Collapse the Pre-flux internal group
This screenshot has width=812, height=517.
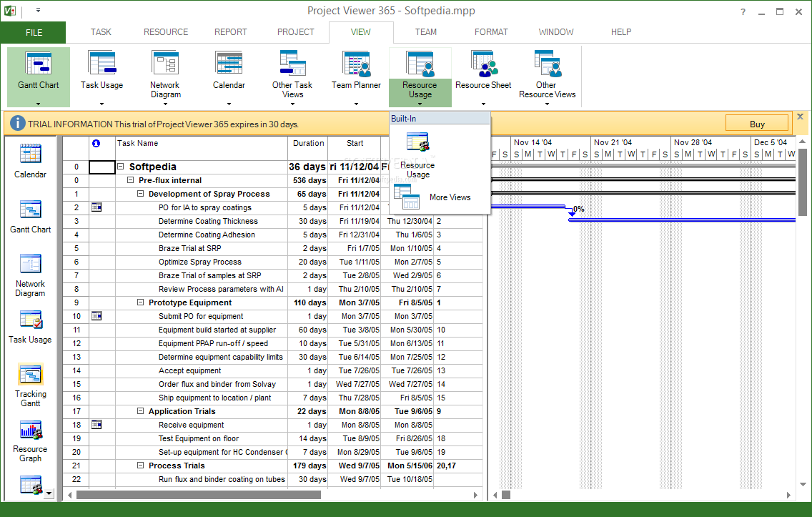click(131, 180)
